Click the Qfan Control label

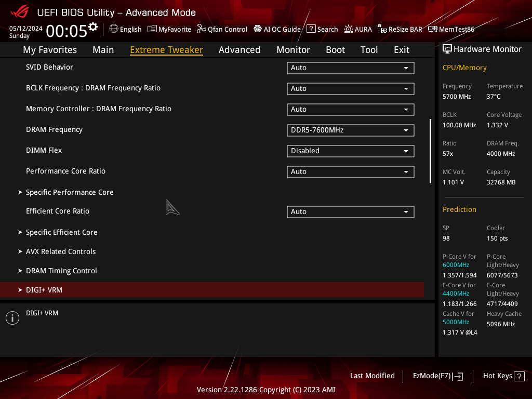click(x=228, y=30)
